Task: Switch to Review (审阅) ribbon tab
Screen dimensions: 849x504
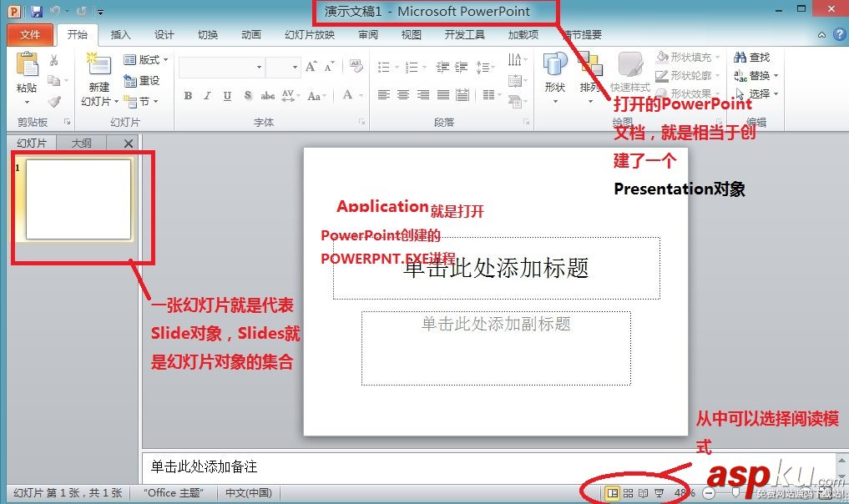Action: (367, 35)
